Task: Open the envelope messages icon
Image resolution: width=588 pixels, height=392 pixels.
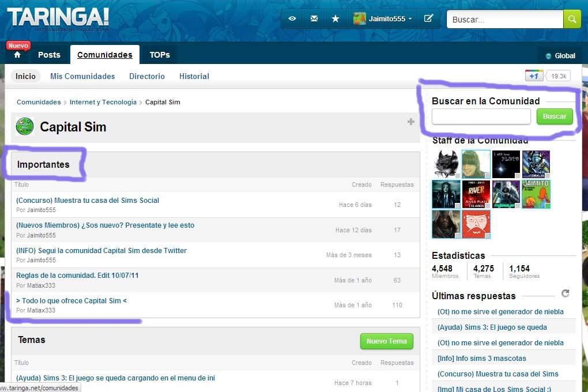Action: coord(314,18)
